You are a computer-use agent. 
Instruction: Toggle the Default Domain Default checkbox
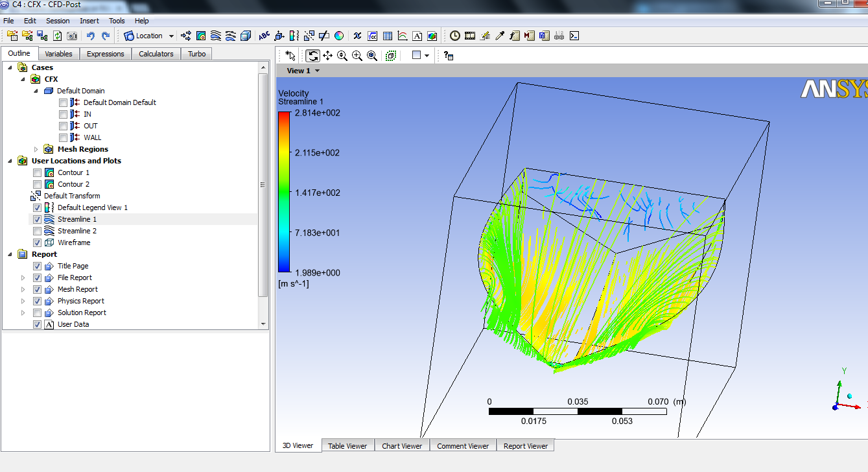point(63,102)
